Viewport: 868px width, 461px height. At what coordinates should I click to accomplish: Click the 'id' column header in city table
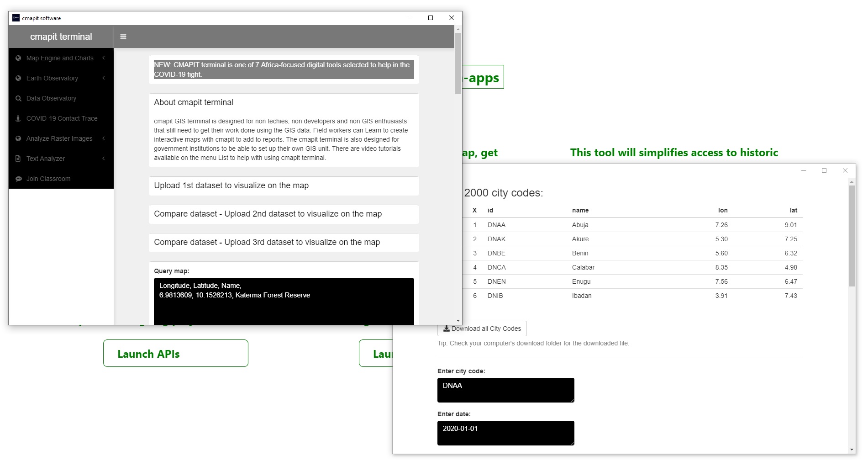pyautogui.click(x=490, y=210)
